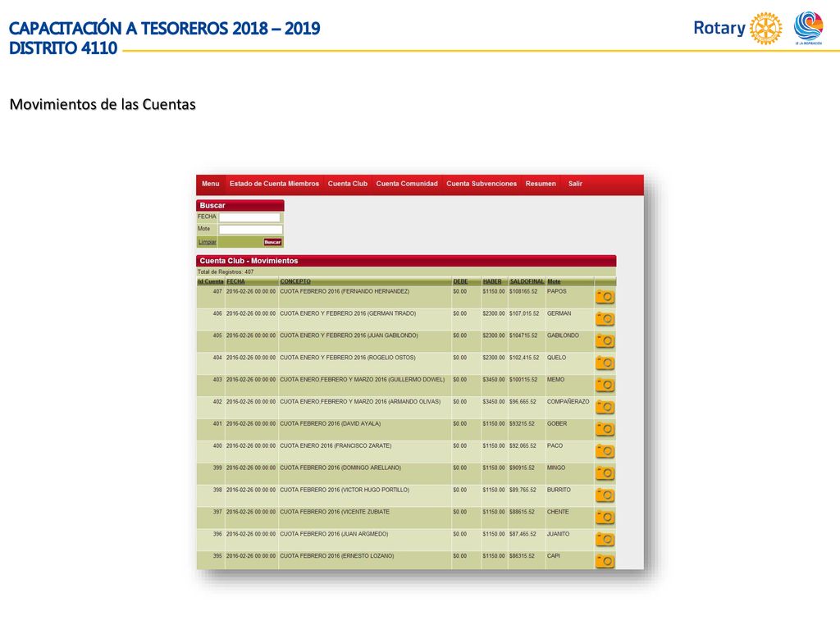Open the Menu item
The height and width of the screenshot is (630, 840).
click(211, 184)
